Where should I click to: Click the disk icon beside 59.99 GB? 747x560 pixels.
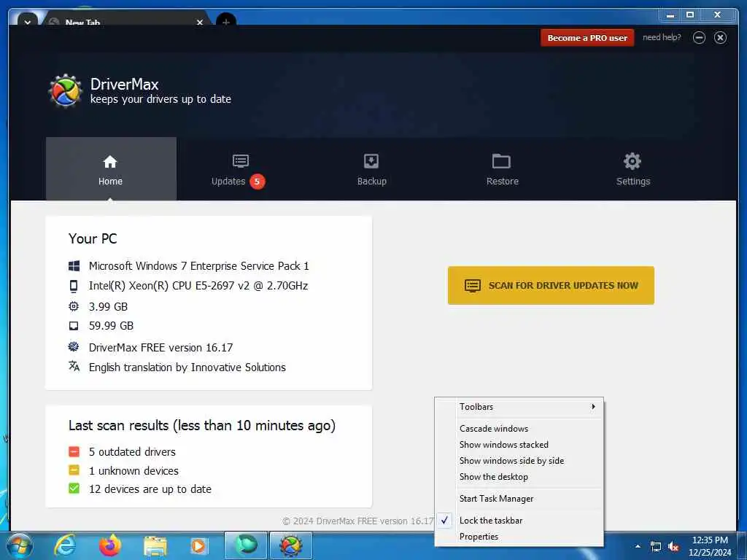pyautogui.click(x=74, y=326)
